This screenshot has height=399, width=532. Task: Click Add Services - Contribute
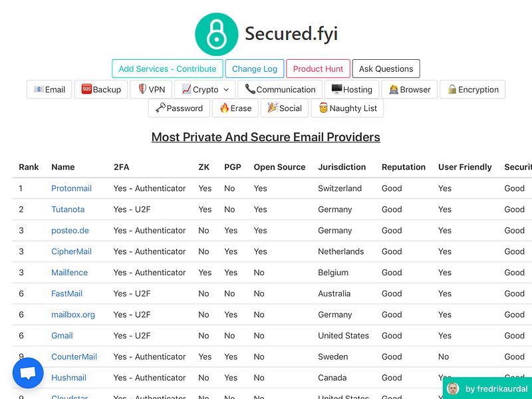[x=167, y=68]
